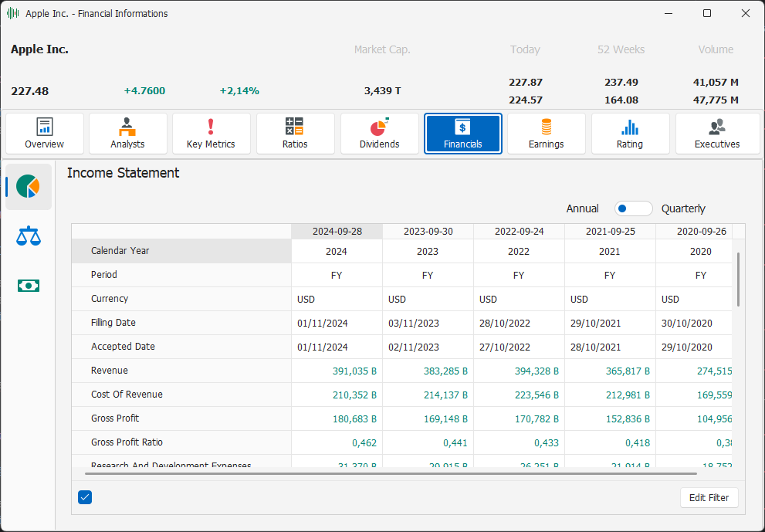Click the +4.7600 price change value
Image resolution: width=765 pixels, height=532 pixels.
coord(144,91)
